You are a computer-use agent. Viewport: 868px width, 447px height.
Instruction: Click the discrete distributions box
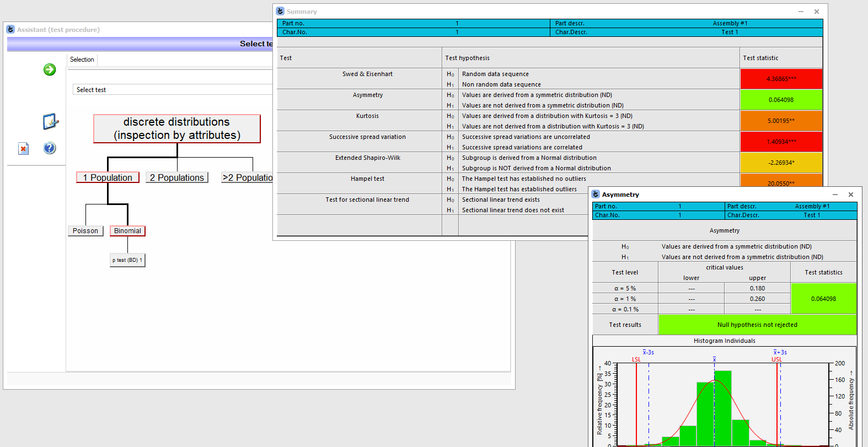[x=177, y=128]
